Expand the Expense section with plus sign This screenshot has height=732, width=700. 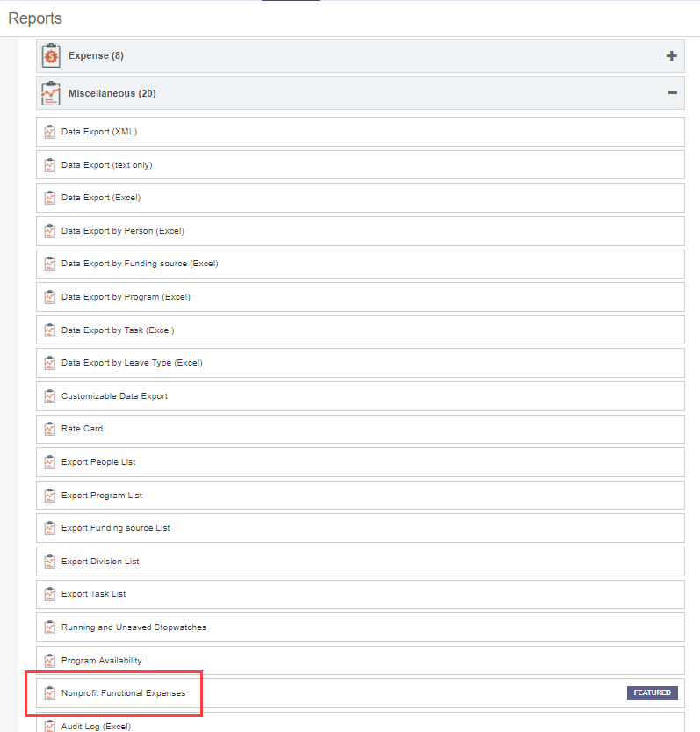672,56
